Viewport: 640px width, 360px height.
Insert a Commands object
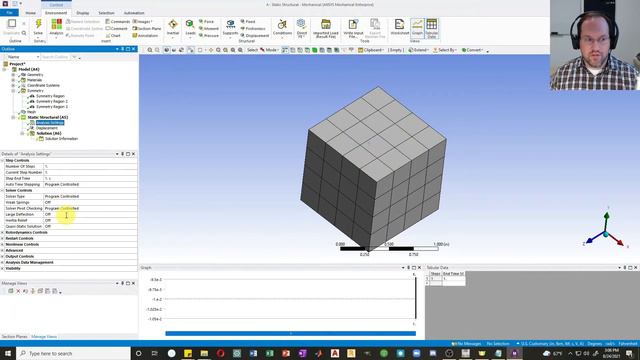click(x=118, y=21)
